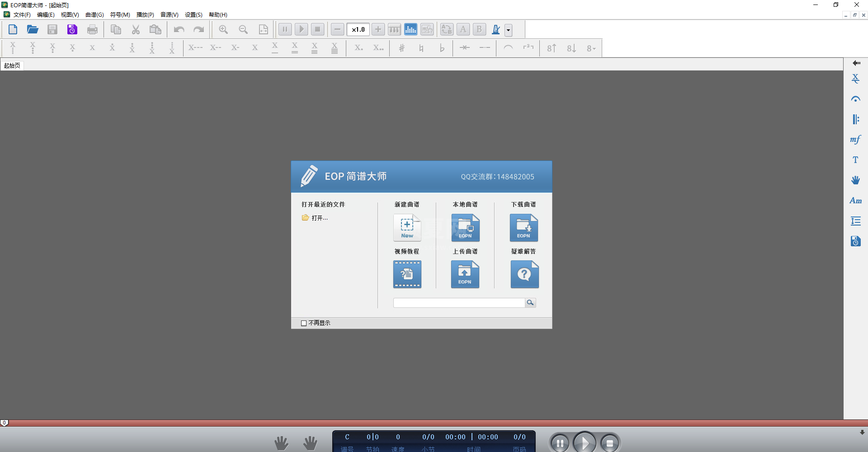Click the paste clipboard icon
The height and width of the screenshot is (452, 868).
pos(156,30)
